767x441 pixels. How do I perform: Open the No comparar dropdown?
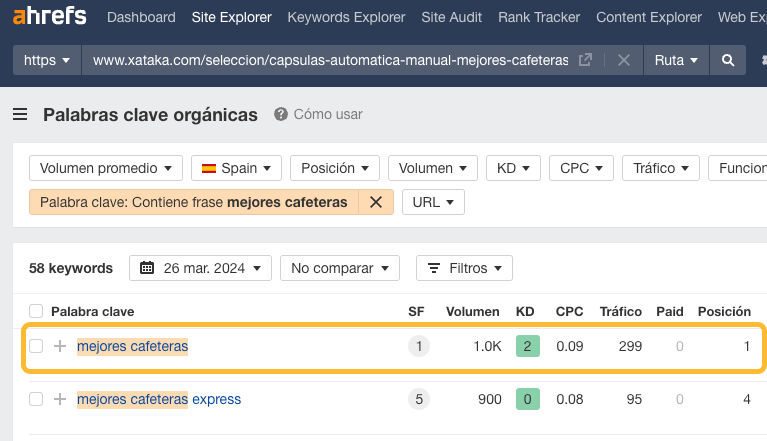point(340,268)
